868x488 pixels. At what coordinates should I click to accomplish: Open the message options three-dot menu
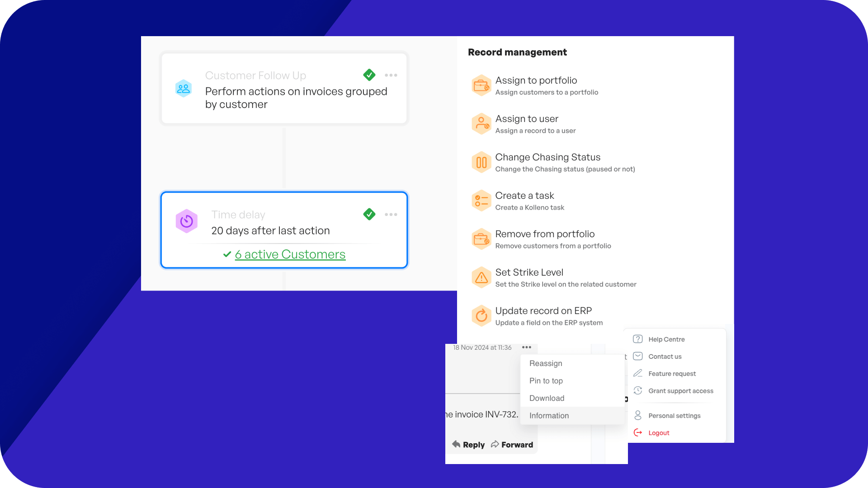click(x=527, y=347)
